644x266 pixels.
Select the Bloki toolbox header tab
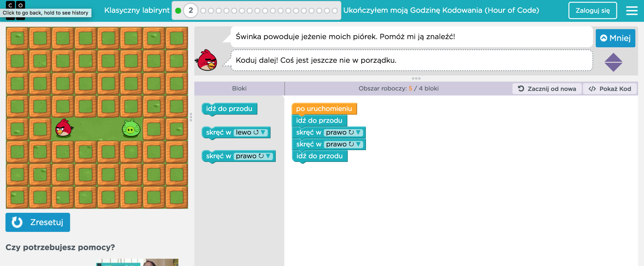click(239, 88)
